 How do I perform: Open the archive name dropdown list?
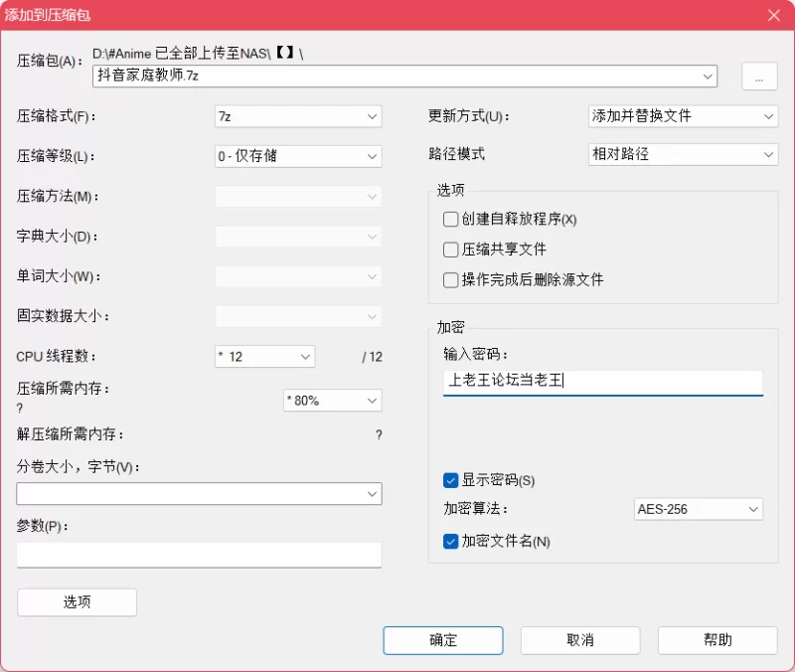[x=708, y=77]
